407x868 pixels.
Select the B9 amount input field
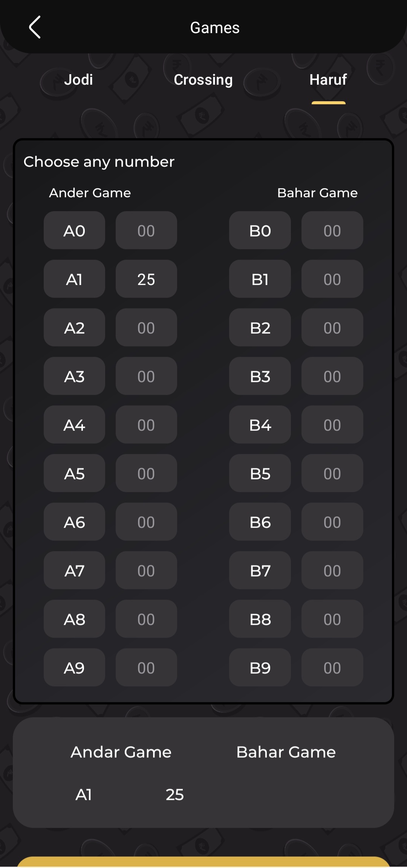(x=332, y=668)
